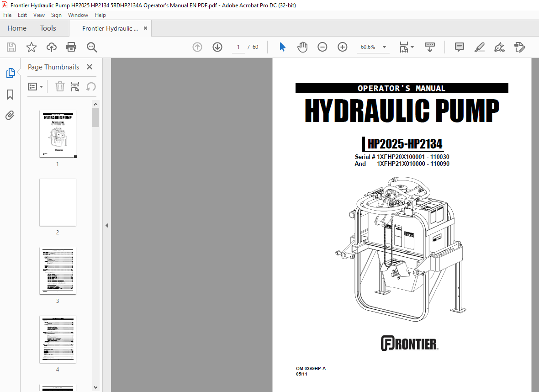The height and width of the screenshot is (392, 539).
Task: Click the page number input field
Action: click(238, 47)
